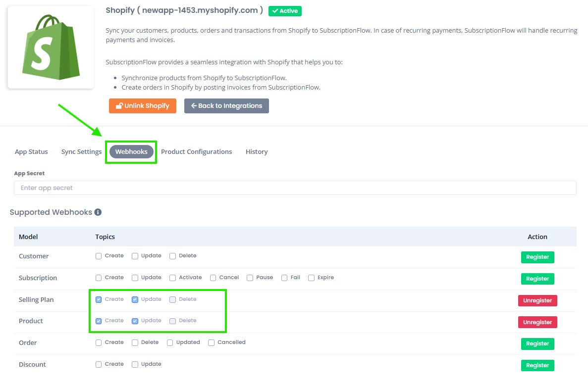Enable the Subscription Update topic

click(x=135, y=278)
